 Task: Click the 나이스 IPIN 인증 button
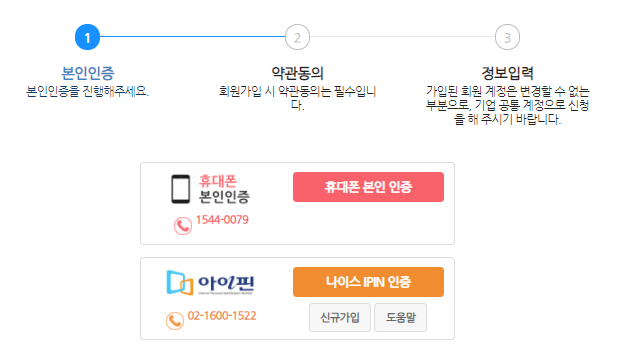coord(368,282)
